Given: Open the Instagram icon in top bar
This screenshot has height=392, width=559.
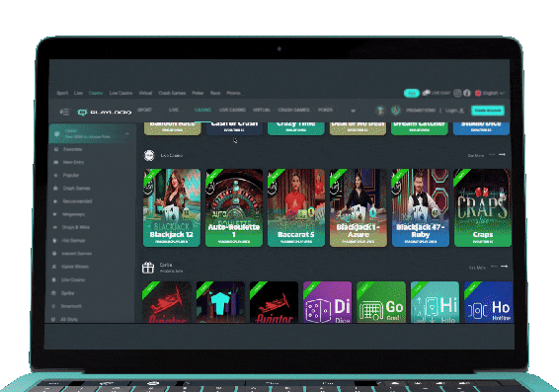Looking at the screenshot, I should 457,93.
